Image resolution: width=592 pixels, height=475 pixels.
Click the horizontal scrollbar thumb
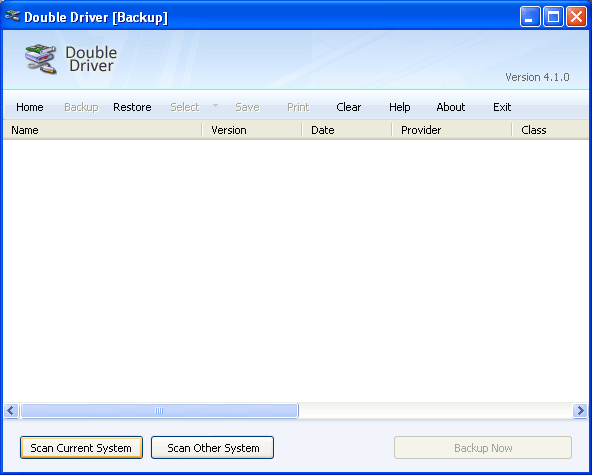coord(159,410)
